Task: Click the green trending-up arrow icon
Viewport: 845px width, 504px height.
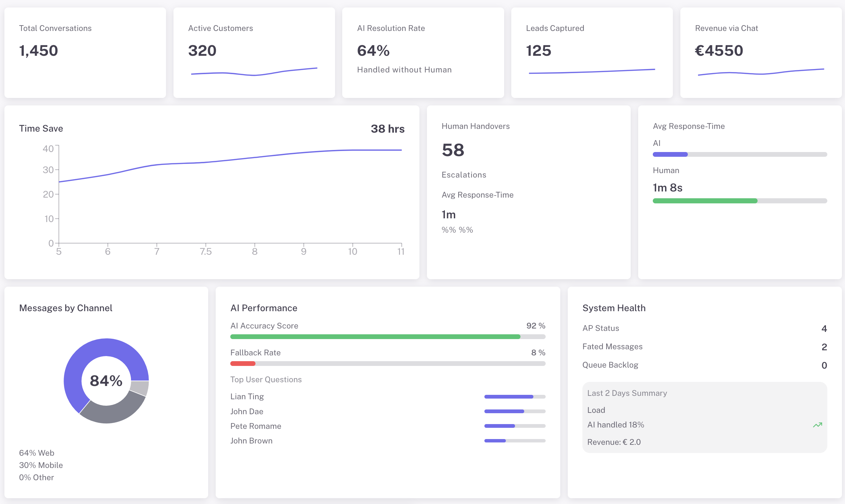Action: point(817,425)
